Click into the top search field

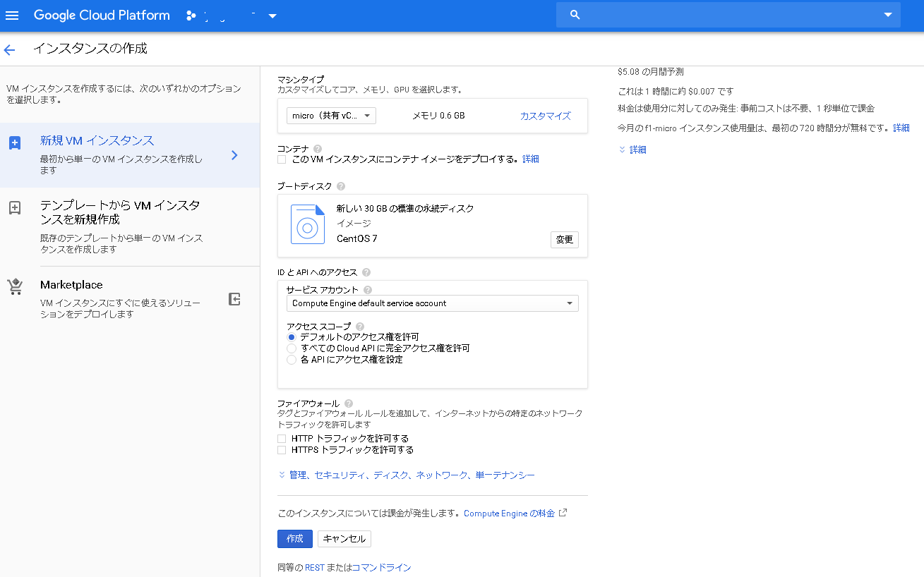pyautogui.click(x=728, y=15)
